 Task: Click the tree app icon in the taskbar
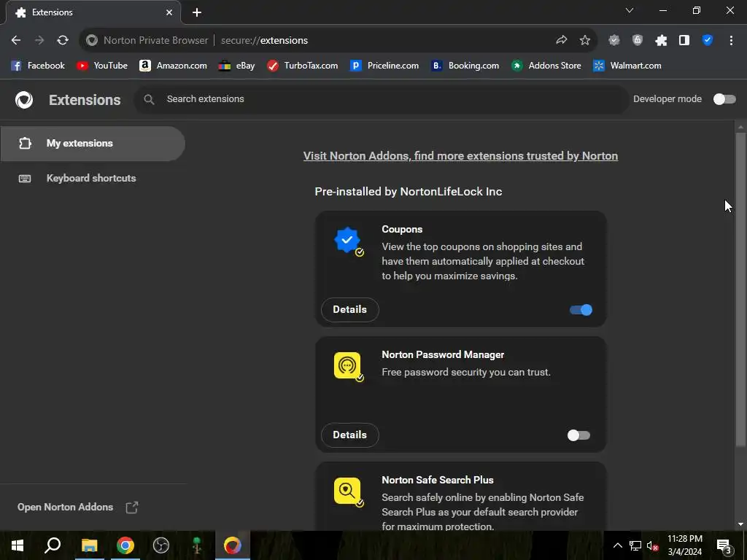[x=197, y=545]
